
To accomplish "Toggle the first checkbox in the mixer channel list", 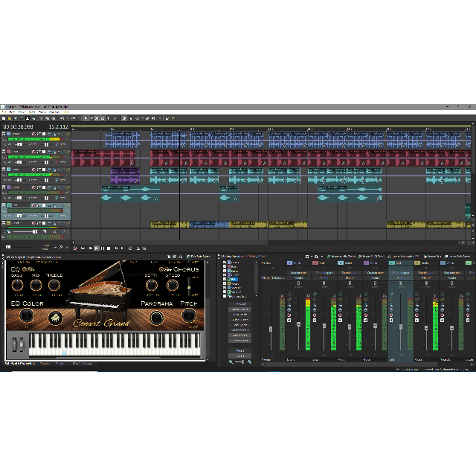I will 225,263.
